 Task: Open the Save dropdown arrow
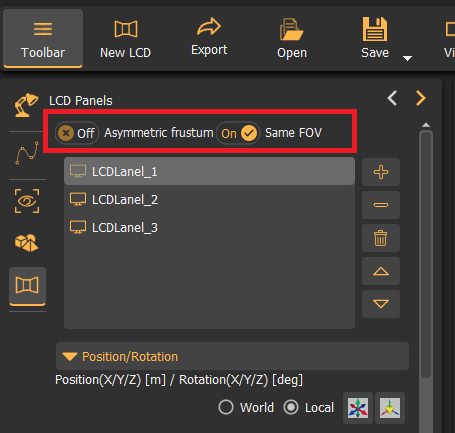pos(407,58)
